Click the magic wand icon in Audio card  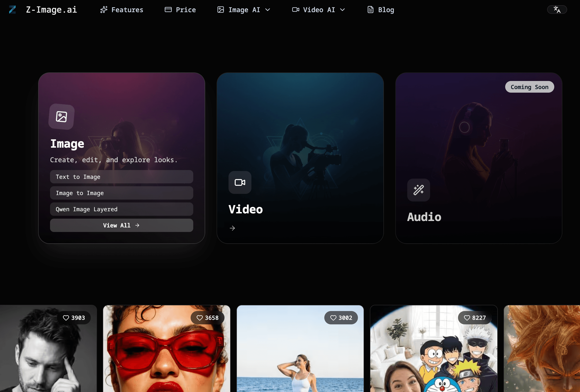click(418, 190)
